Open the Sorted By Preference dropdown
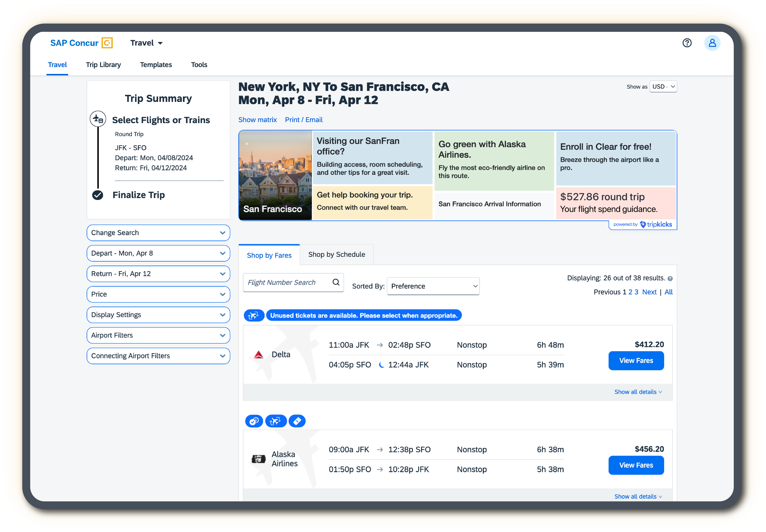 tap(433, 286)
